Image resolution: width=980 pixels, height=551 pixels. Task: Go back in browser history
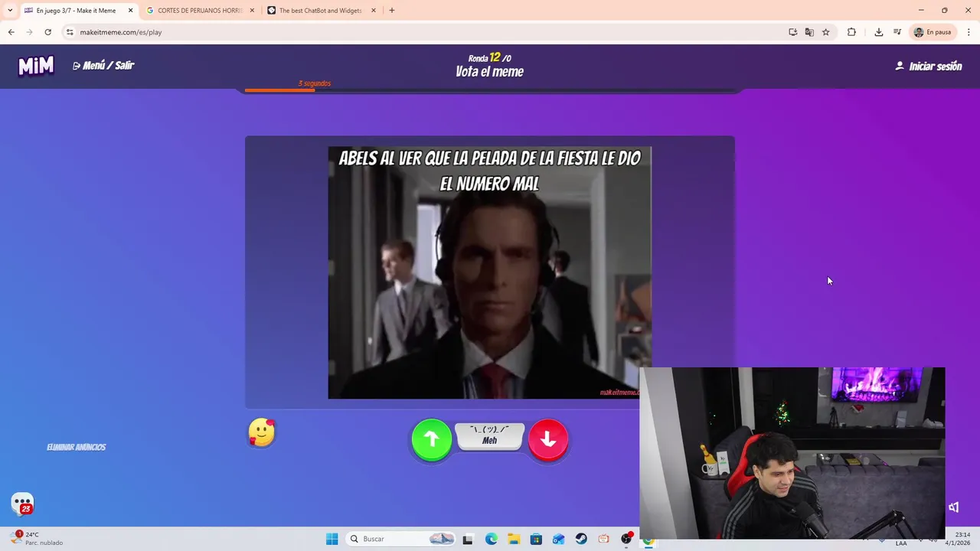(11, 32)
